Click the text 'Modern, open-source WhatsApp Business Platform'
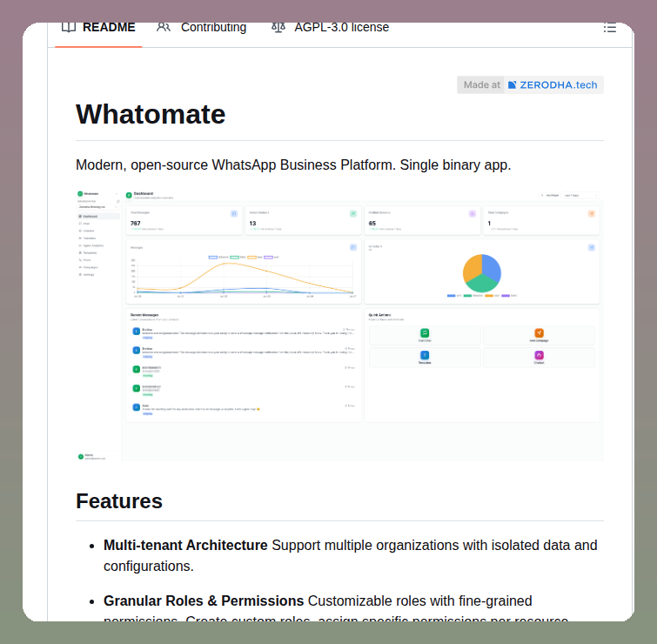 236,165
